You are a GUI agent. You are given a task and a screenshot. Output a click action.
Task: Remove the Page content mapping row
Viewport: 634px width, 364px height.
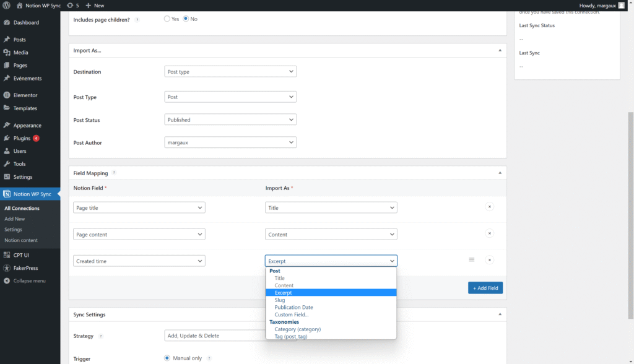pos(489,233)
